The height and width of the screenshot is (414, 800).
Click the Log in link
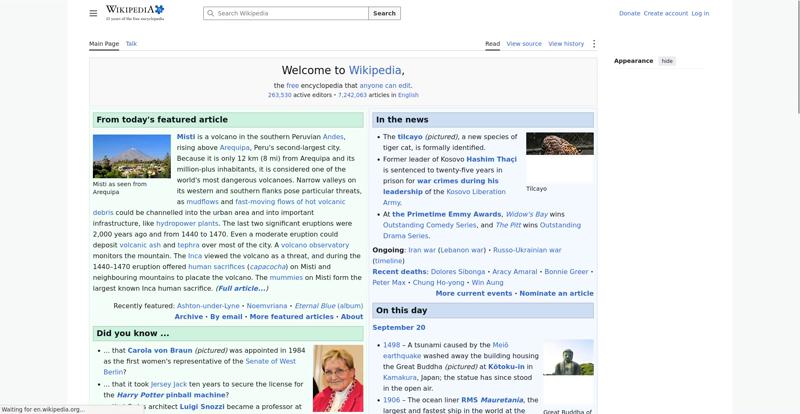point(700,13)
